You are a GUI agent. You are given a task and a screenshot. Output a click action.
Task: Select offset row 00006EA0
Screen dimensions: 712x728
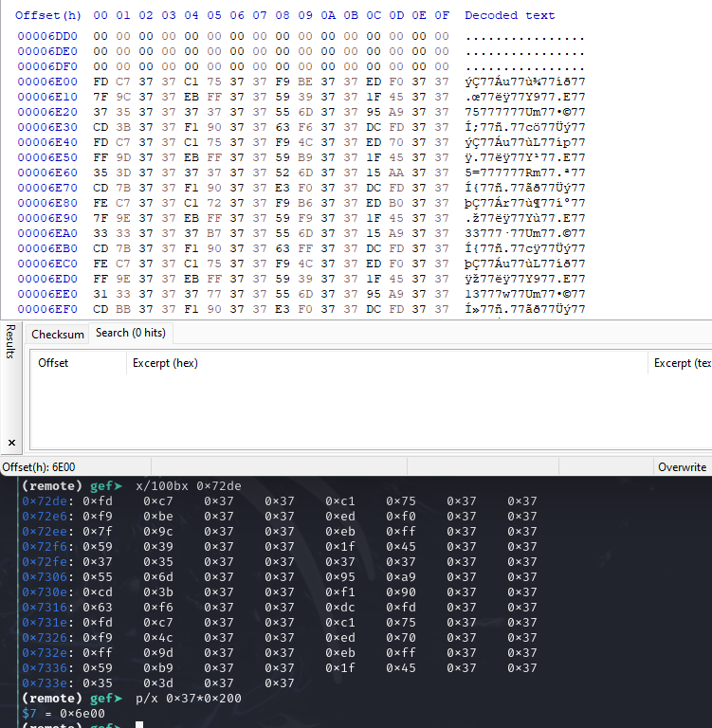47,233
